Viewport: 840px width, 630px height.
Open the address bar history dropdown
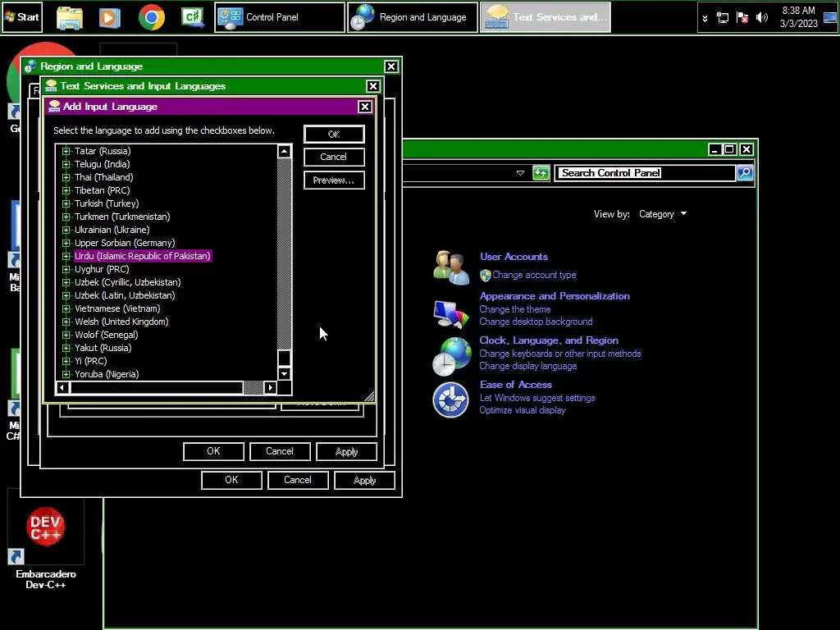pos(520,173)
